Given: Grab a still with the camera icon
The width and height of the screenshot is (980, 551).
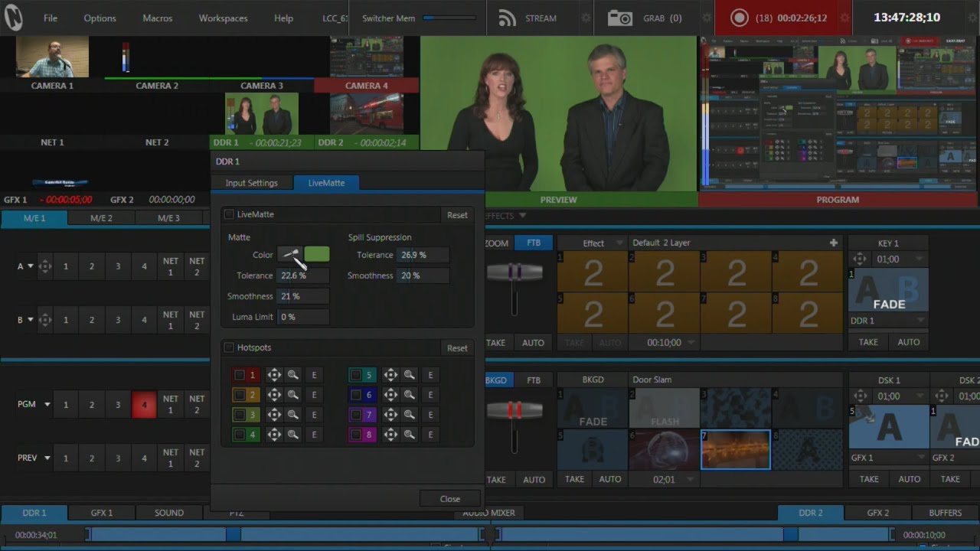Looking at the screenshot, I should [620, 18].
